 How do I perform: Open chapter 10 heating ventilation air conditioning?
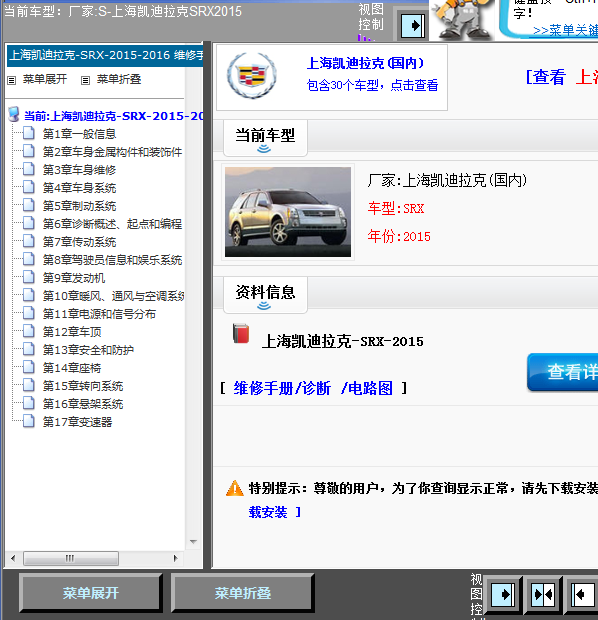click(114, 296)
